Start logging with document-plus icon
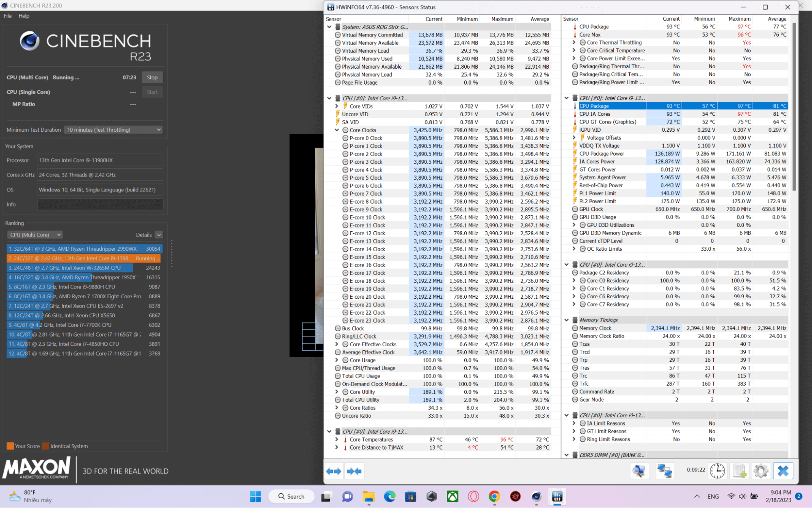Viewport: 812px width, 508px height. pos(739,471)
